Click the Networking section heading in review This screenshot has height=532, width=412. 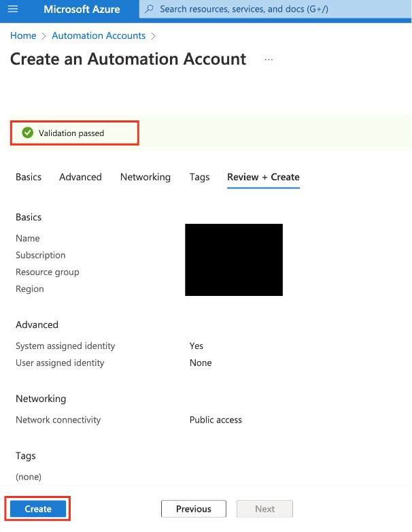click(x=41, y=399)
